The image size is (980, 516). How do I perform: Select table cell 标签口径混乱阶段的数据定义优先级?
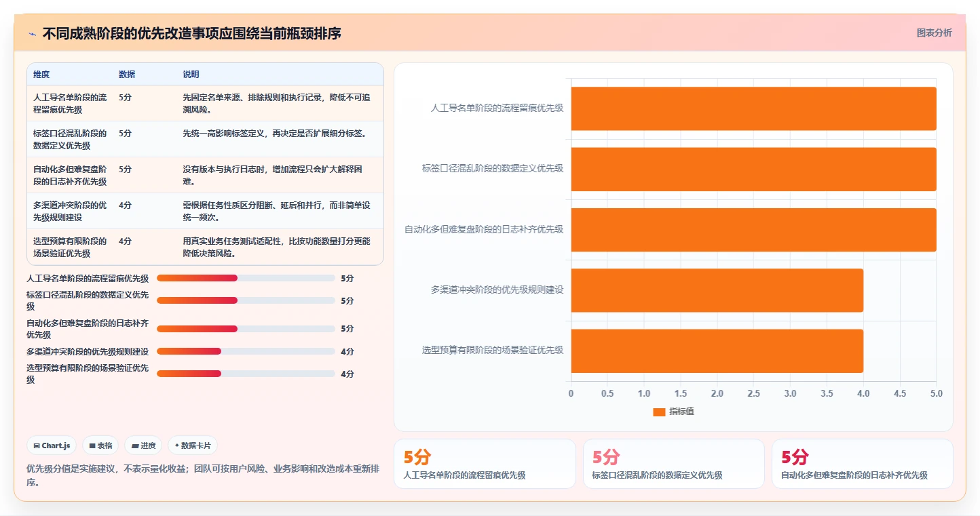coord(71,139)
